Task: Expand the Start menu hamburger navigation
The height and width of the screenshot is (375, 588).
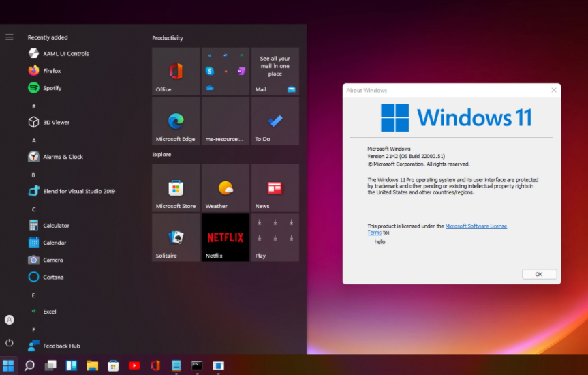Action: tap(10, 37)
